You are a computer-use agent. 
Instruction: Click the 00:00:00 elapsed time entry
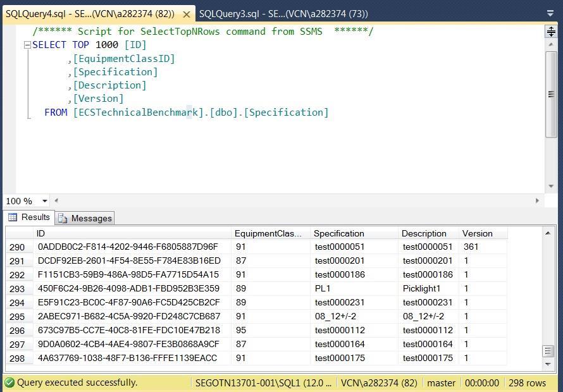[x=482, y=383]
